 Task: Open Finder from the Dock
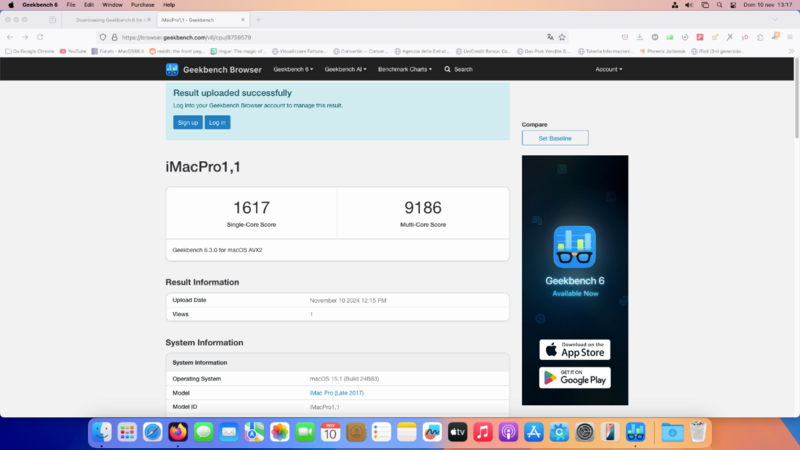(x=102, y=432)
